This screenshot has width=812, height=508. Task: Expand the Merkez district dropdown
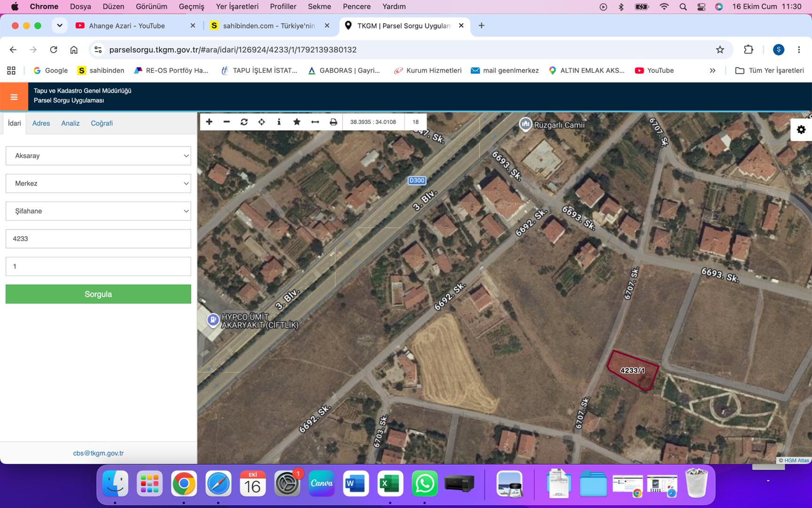pos(98,183)
